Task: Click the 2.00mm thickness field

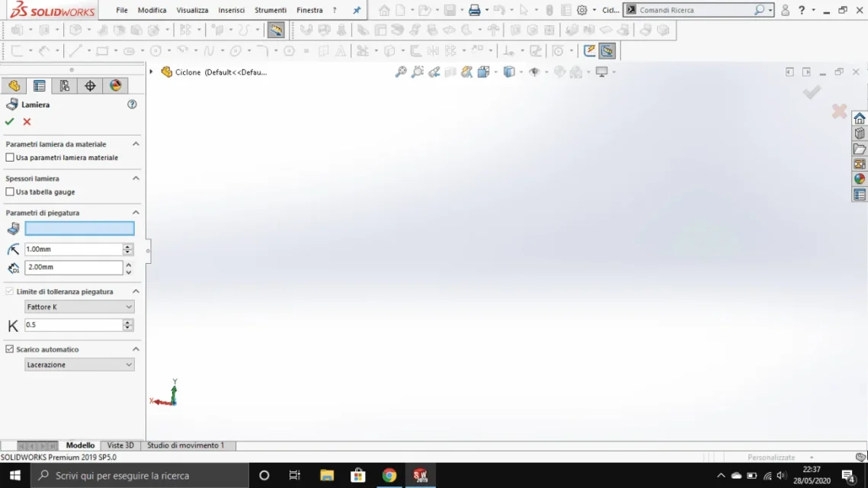Action: (x=73, y=267)
